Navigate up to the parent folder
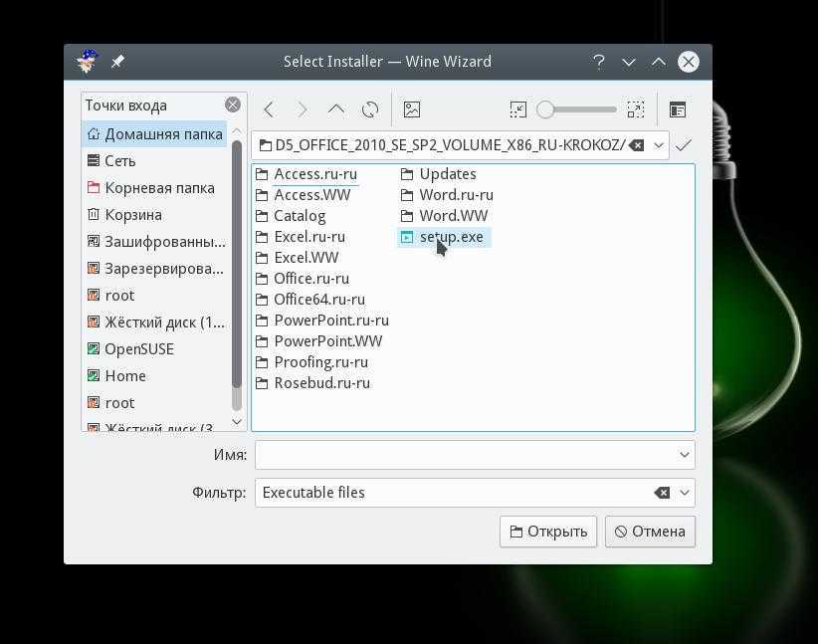Image resolution: width=818 pixels, height=644 pixels. coord(336,109)
